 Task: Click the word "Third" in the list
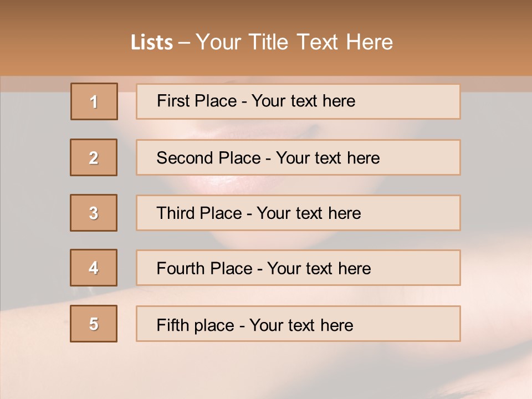click(x=173, y=213)
